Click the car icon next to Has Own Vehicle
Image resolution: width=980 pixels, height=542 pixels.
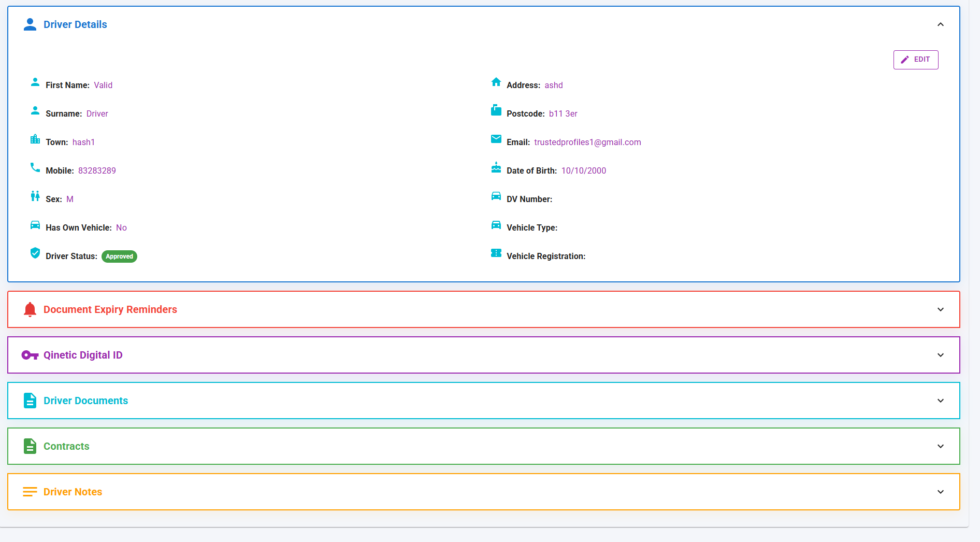tap(35, 224)
